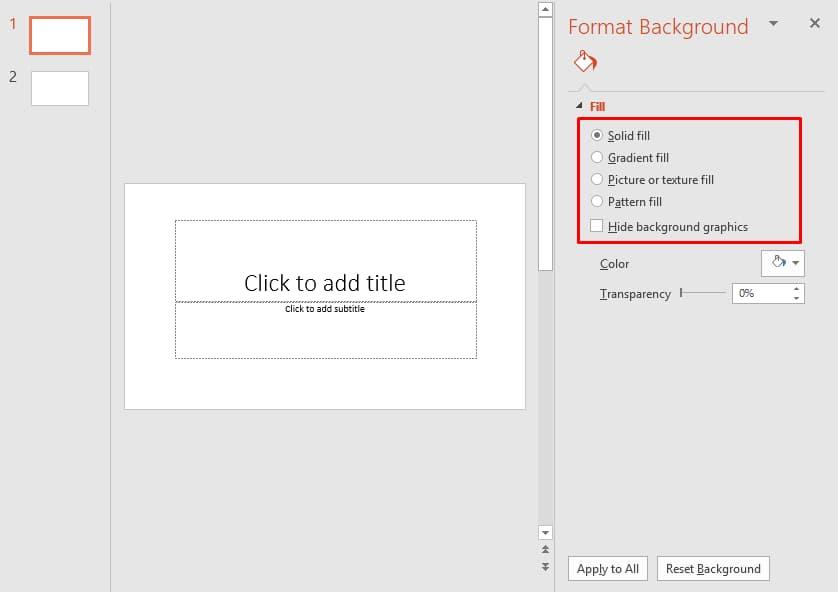838x592 pixels.
Task: Select slide 2 thumbnail
Action: coord(60,88)
